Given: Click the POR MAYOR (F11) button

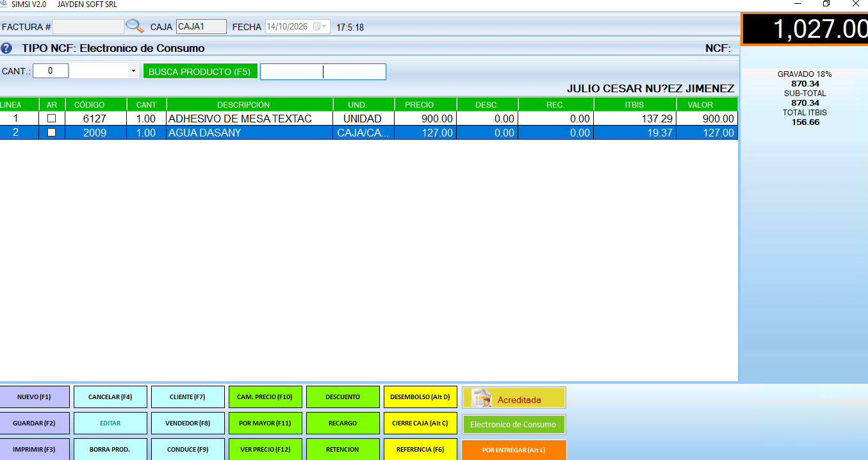Looking at the screenshot, I should 265,423.
